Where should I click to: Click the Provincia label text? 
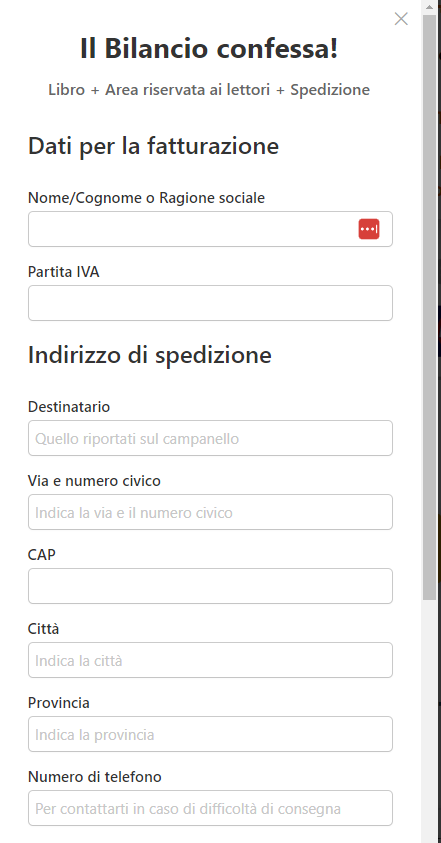pyautogui.click(x=59, y=703)
